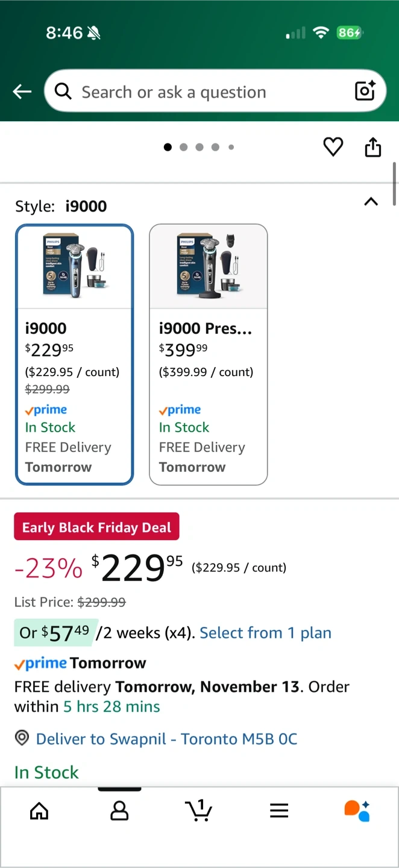Image resolution: width=399 pixels, height=868 pixels.
Task: Open the hamburger menu tab
Action: point(279,811)
